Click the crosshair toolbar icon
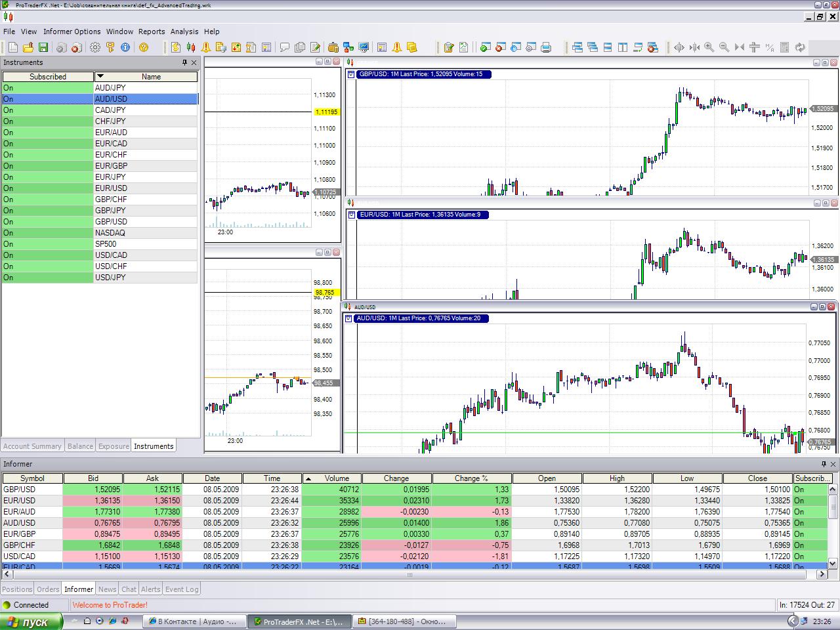This screenshot has width=840, height=630. coord(755,47)
